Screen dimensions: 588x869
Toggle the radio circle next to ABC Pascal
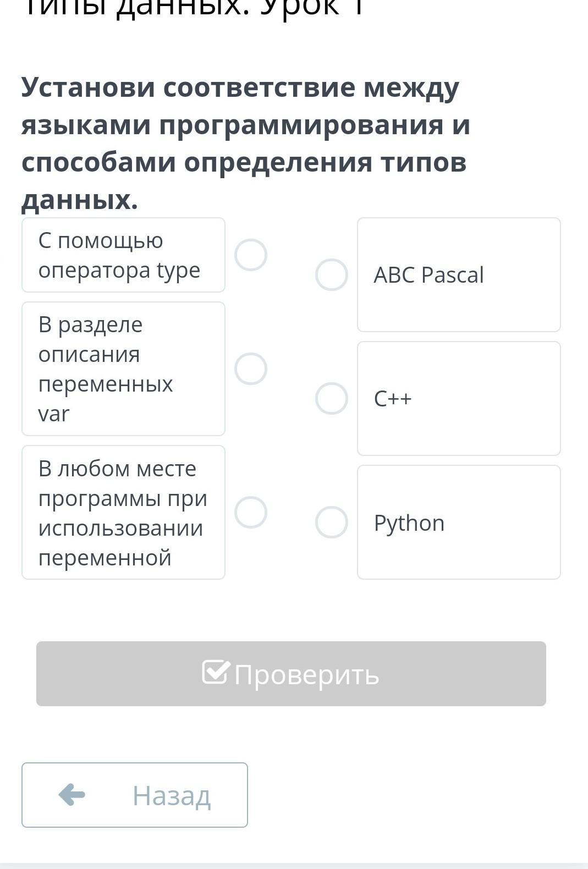click(331, 275)
